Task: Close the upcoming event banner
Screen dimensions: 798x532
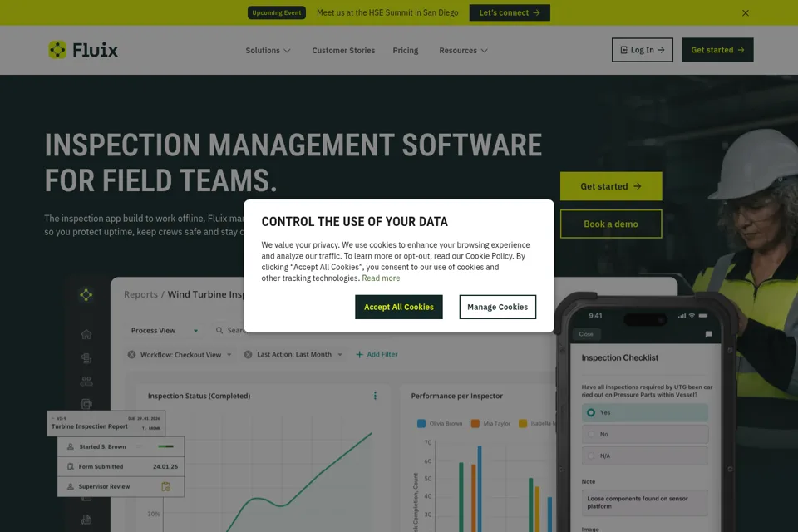Action: click(x=745, y=13)
